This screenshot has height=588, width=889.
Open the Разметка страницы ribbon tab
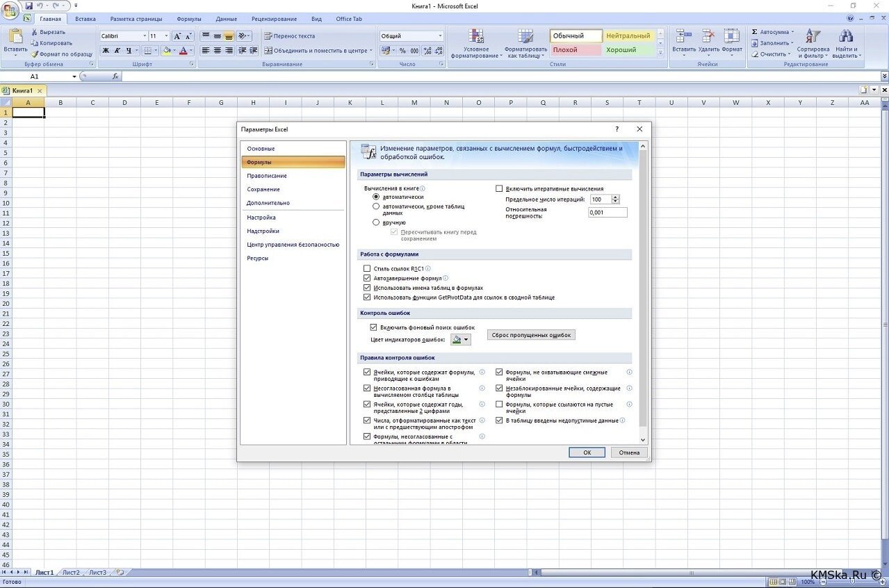click(x=136, y=19)
